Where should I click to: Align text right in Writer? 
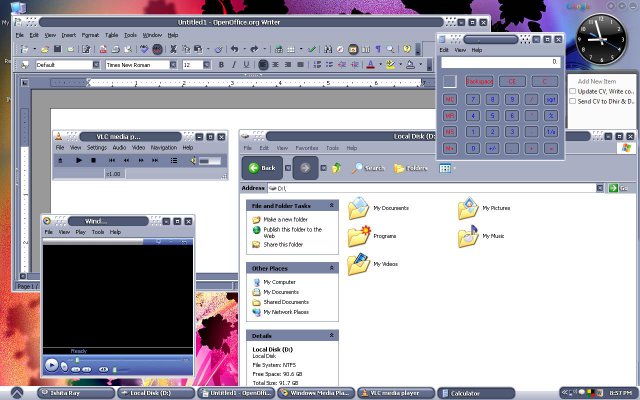288,64
